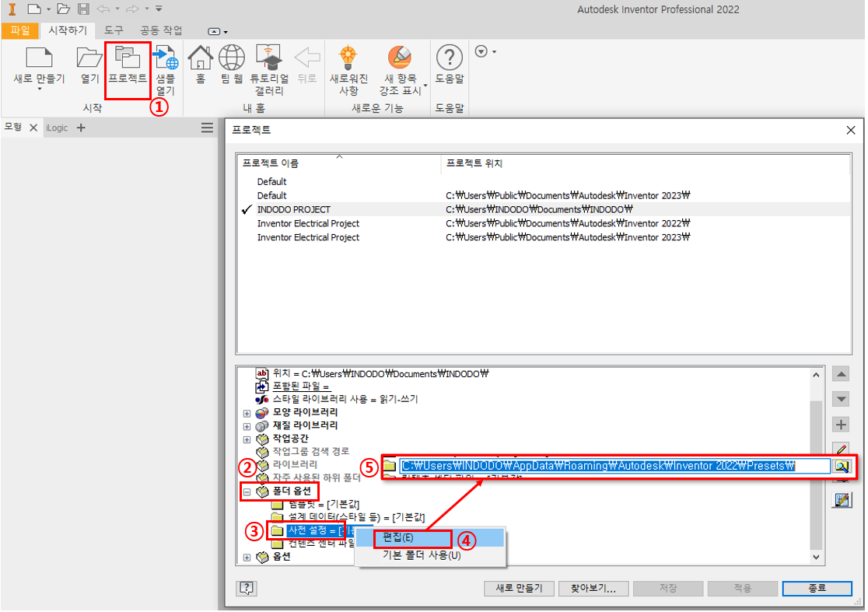Open the customize quick access toolbar dropdown
The width and height of the screenshot is (868, 612).
click(x=159, y=9)
